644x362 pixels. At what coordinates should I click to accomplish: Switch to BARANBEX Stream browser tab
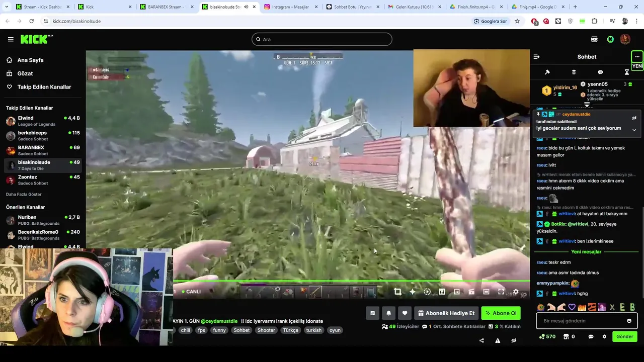167,7
